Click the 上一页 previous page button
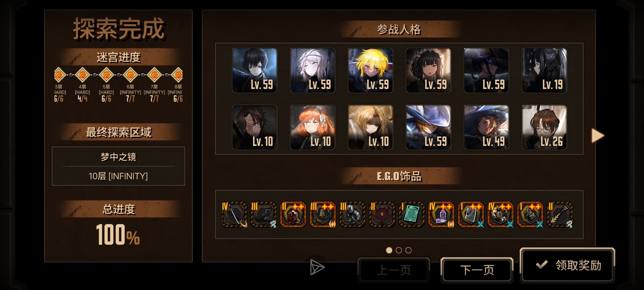This screenshot has height=290, width=644. coord(394,270)
